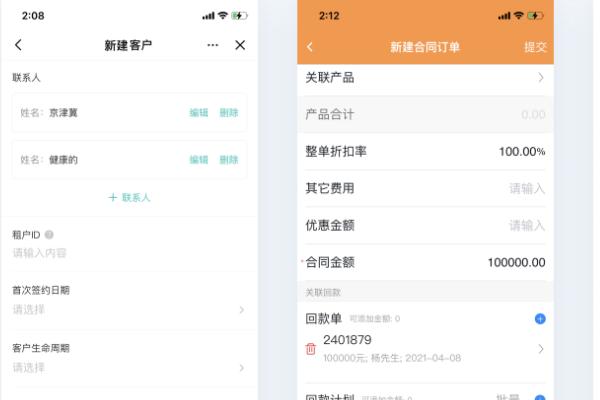Tap the 关联回款 section label

point(323,292)
